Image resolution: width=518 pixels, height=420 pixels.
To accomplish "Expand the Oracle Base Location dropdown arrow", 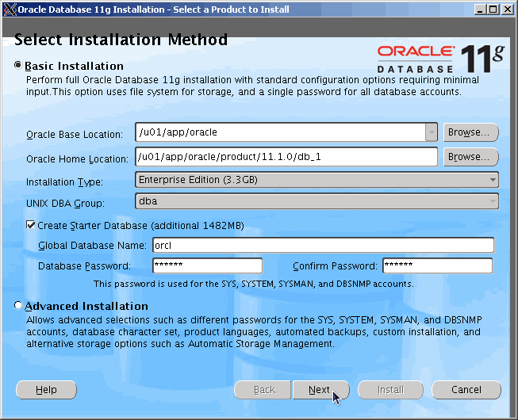I will (431, 132).
